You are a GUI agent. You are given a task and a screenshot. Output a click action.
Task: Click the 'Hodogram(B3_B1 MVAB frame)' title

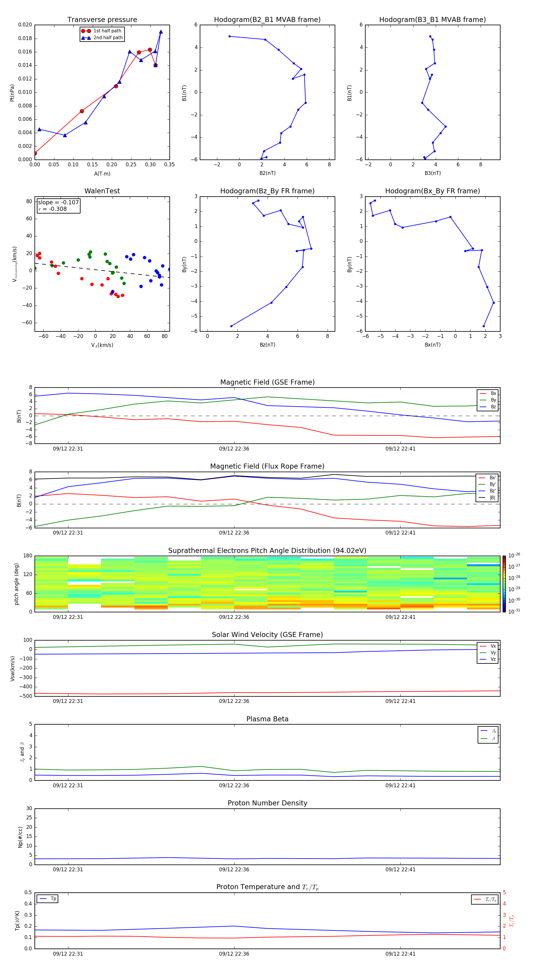(x=432, y=20)
